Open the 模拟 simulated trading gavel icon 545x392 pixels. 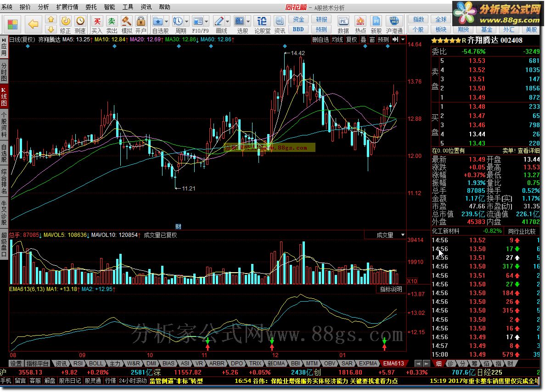pos(126,25)
